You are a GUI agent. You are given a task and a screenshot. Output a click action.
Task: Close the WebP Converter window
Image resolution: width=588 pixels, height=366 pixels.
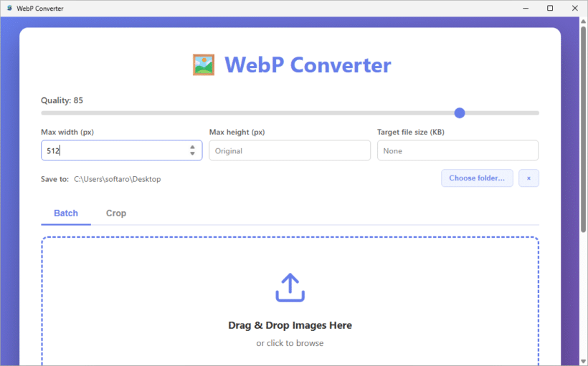575,9
